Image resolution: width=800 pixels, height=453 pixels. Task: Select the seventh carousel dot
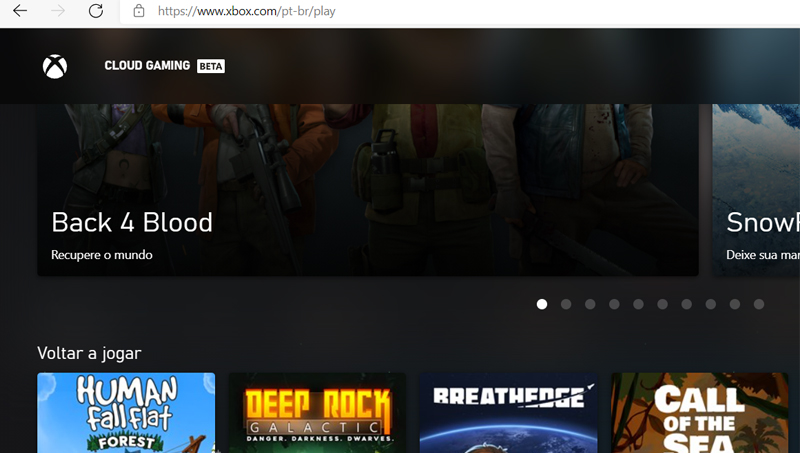687,304
